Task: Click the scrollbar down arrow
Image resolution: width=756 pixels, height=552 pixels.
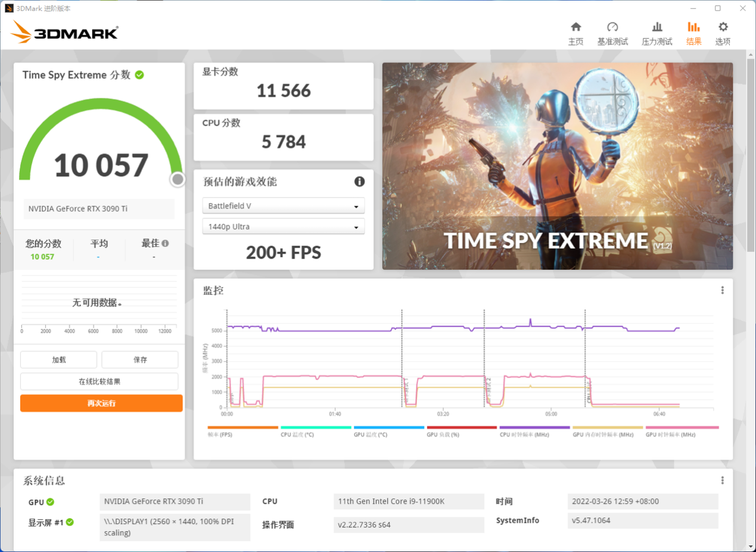Action: [x=751, y=545]
